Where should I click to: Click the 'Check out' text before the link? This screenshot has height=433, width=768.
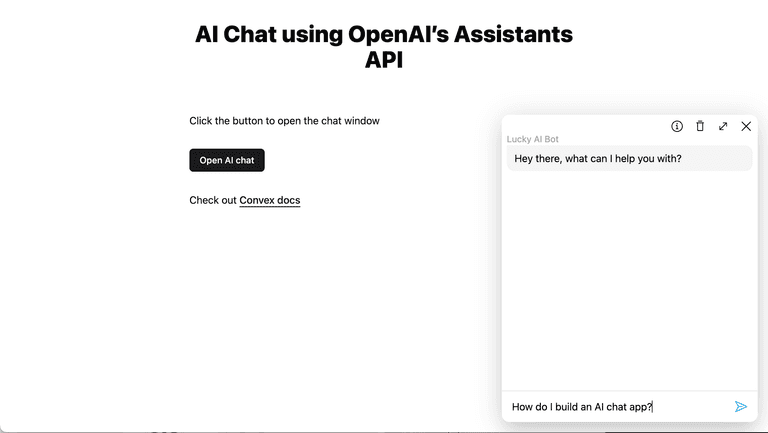(213, 200)
